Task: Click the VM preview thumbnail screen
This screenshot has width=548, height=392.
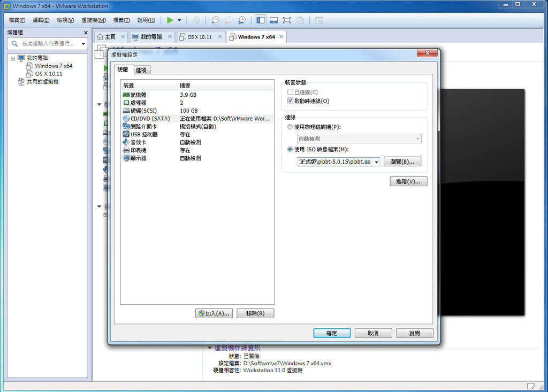Action: (x=482, y=202)
